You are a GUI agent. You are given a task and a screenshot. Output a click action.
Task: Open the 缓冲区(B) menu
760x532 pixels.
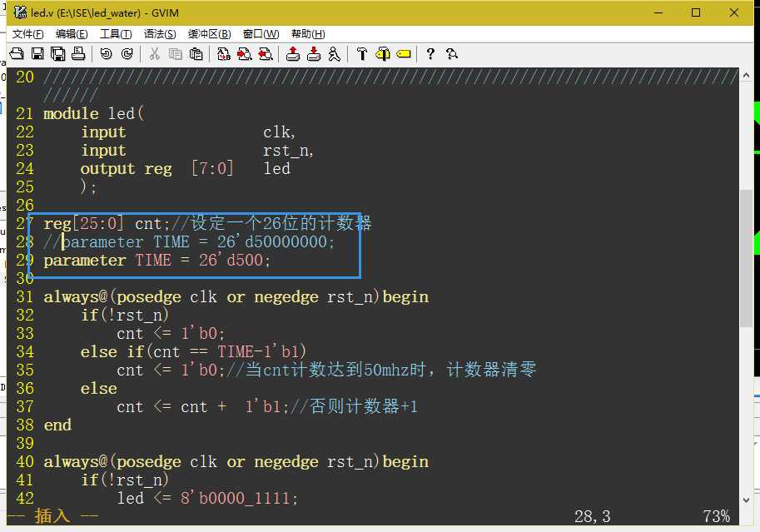(210, 34)
